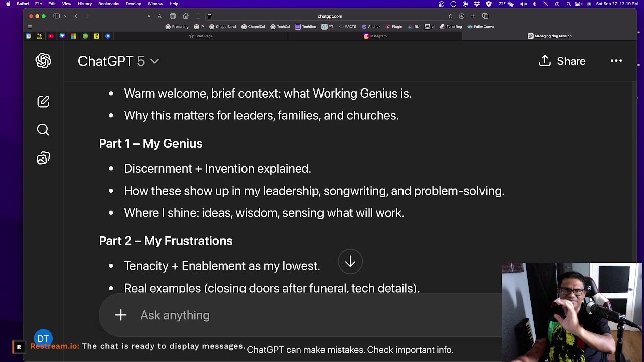Click the ChatGPT logo in the sidebar
The image size is (644, 362).
43,61
